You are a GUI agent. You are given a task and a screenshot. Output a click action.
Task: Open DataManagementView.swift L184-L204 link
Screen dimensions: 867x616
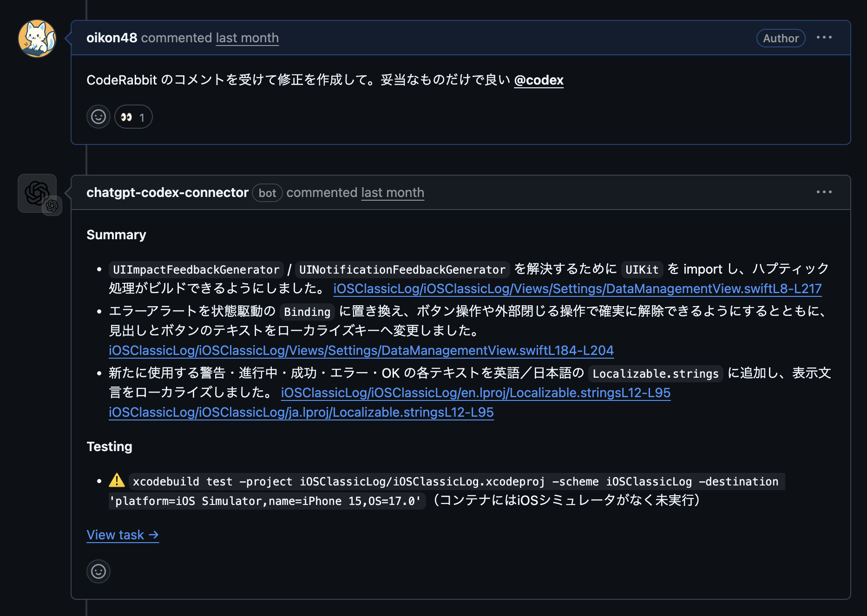tap(361, 351)
